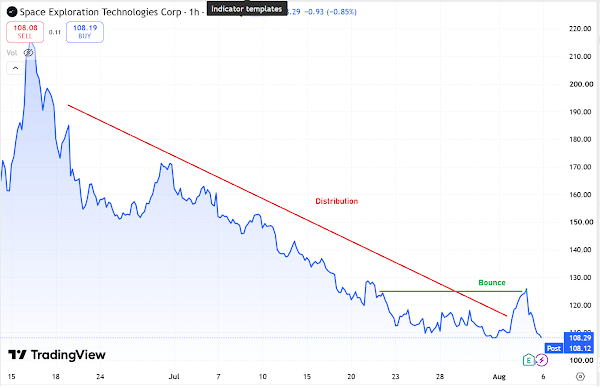
Task: Open the symbol title Space Exploration Technologies Corp
Action: pyautogui.click(x=100, y=12)
